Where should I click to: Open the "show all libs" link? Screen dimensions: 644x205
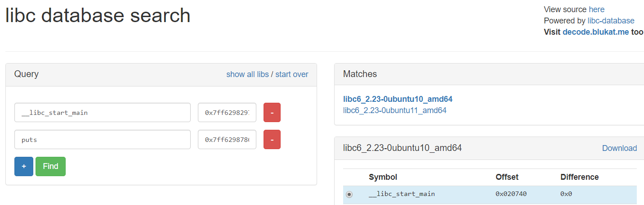247,74
